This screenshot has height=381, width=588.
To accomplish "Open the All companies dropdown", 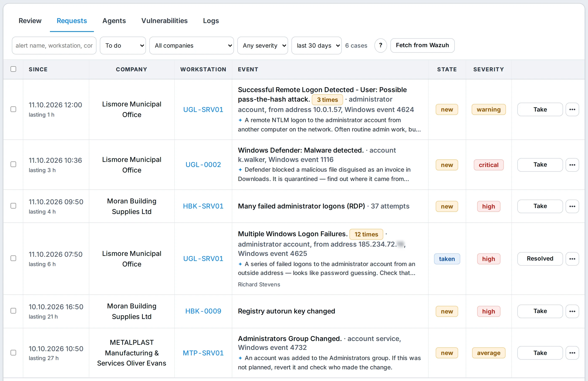I will [x=191, y=46].
